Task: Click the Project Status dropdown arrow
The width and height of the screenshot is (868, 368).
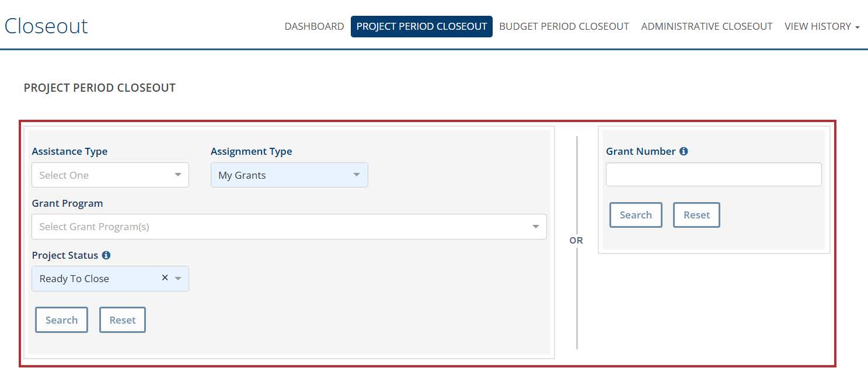Action: [x=179, y=279]
